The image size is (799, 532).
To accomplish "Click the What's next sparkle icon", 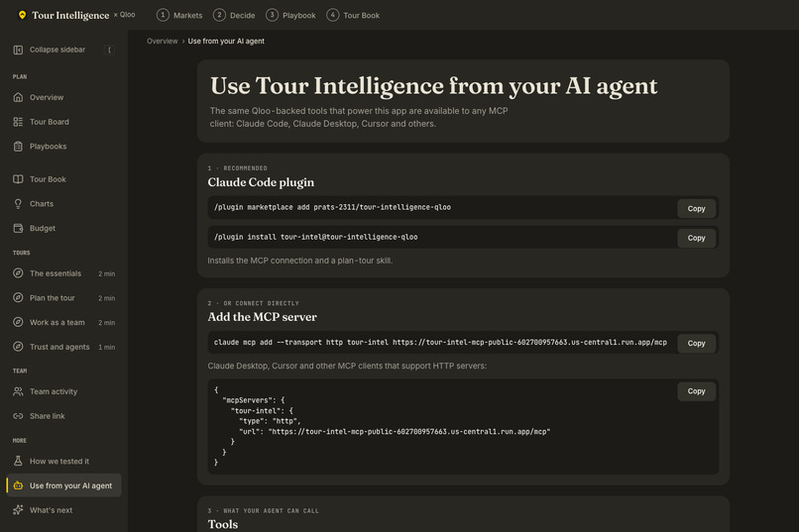I will pos(18,510).
